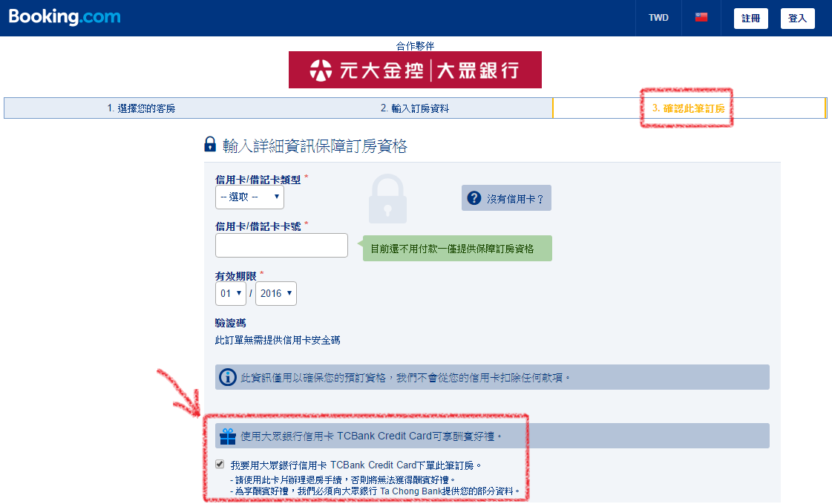Select step 3 確認此筆訂房

(x=687, y=108)
